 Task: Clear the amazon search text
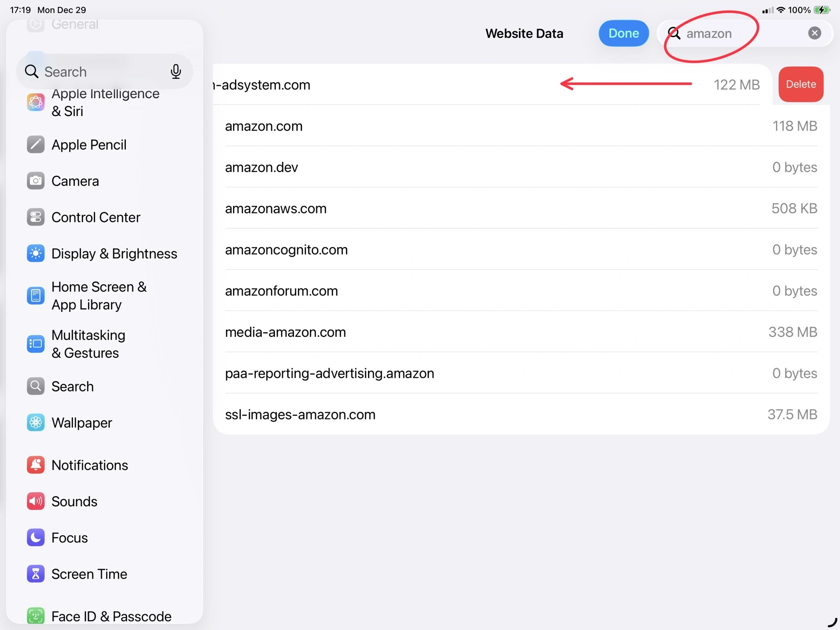coord(814,33)
